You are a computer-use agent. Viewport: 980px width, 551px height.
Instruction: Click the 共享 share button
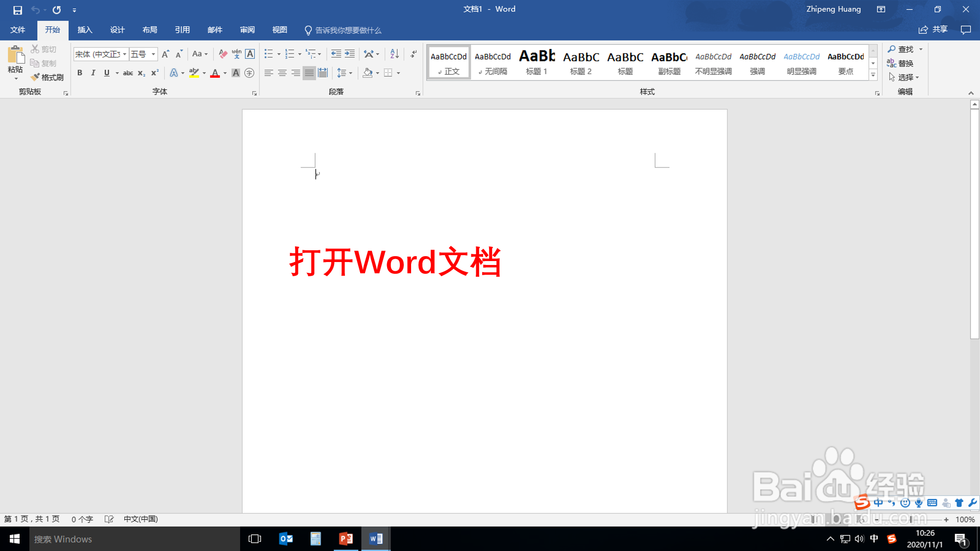point(933,30)
